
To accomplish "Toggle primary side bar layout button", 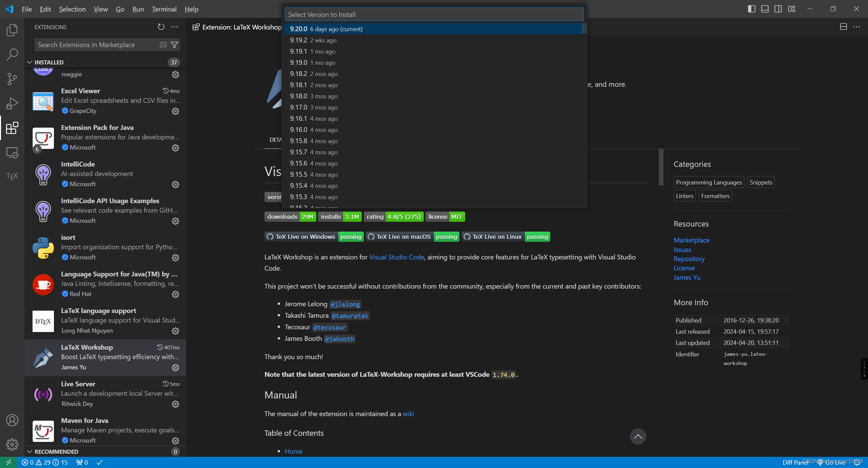I will pyautogui.click(x=751, y=9).
